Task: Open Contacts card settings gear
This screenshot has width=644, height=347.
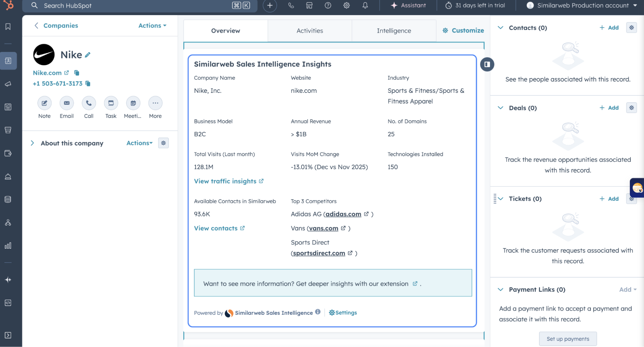Action: click(x=631, y=28)
